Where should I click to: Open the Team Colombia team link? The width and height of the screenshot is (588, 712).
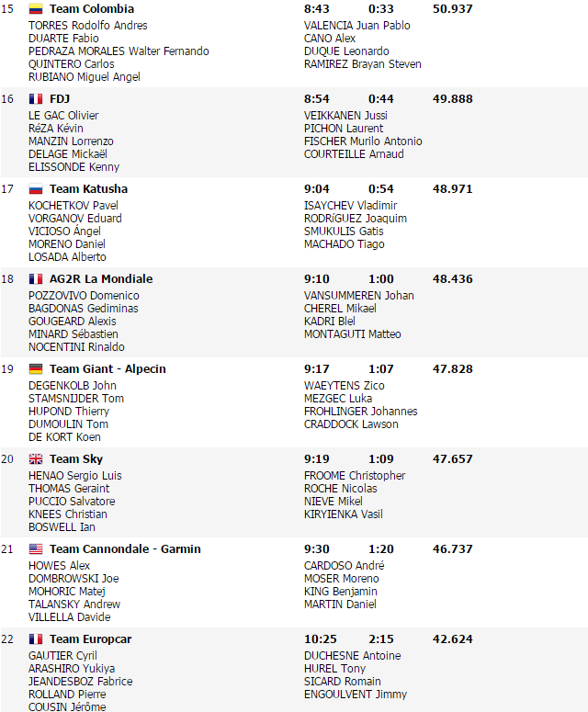pos(91,9)
